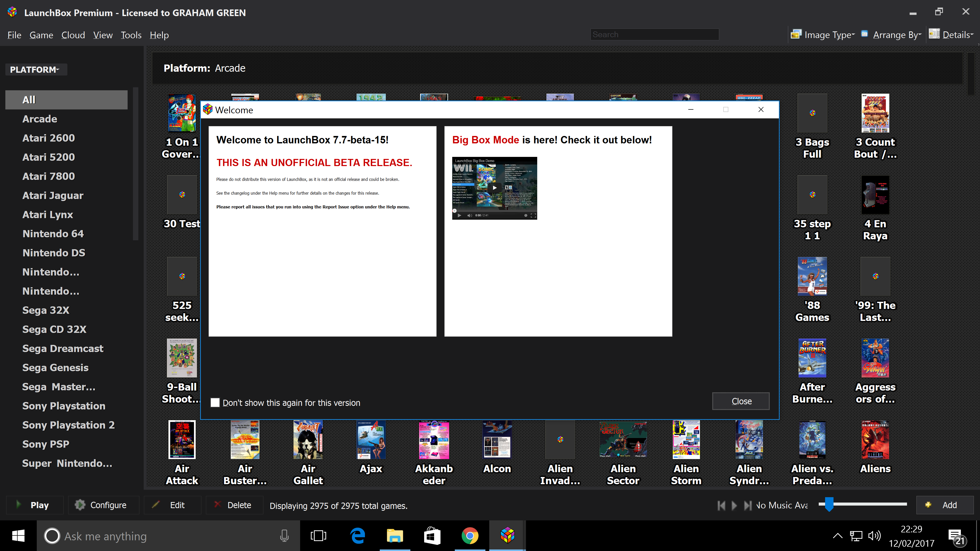Click music play icon in status bar
The height and width of the screenshot is (551, 980).
point(734,505)
